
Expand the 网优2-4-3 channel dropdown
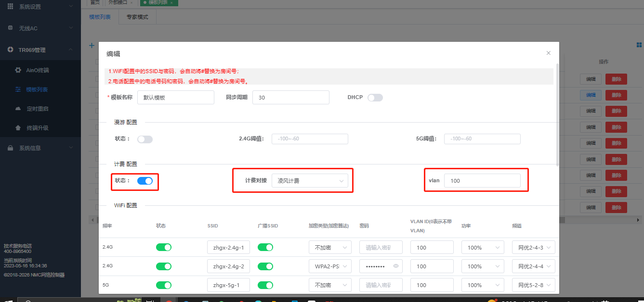pos(533,248)
